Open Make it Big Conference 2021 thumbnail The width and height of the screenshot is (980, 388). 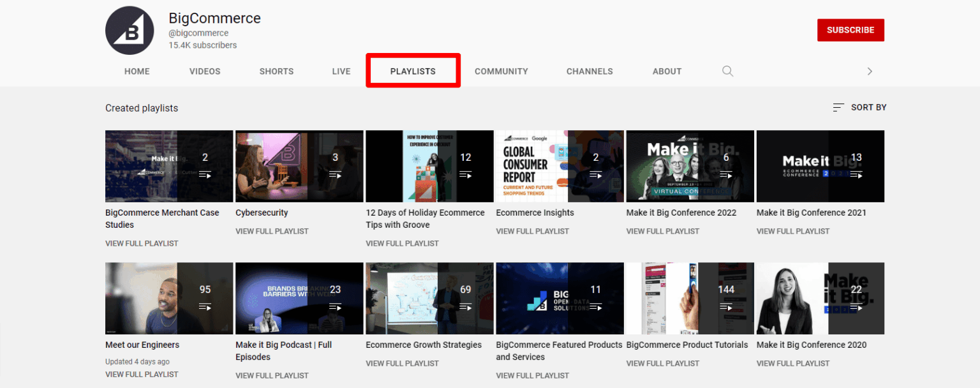pyautogui.click(x=820, y=166)
